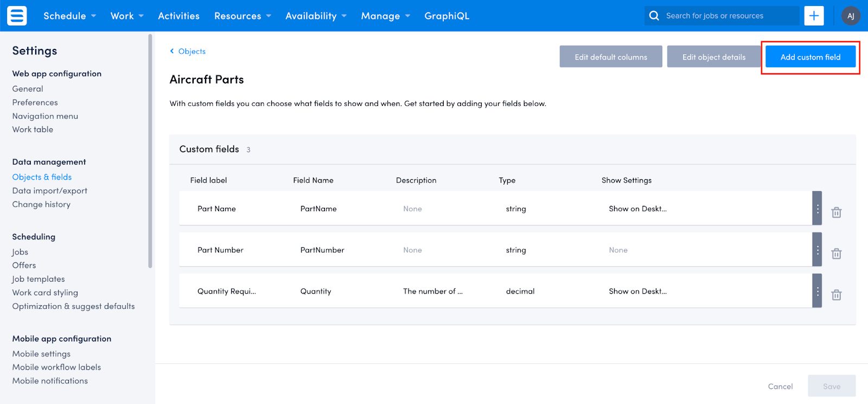Open the Part Number row options menu
The width and height of the screenshot is (868, 404).
tap(817, 250)
